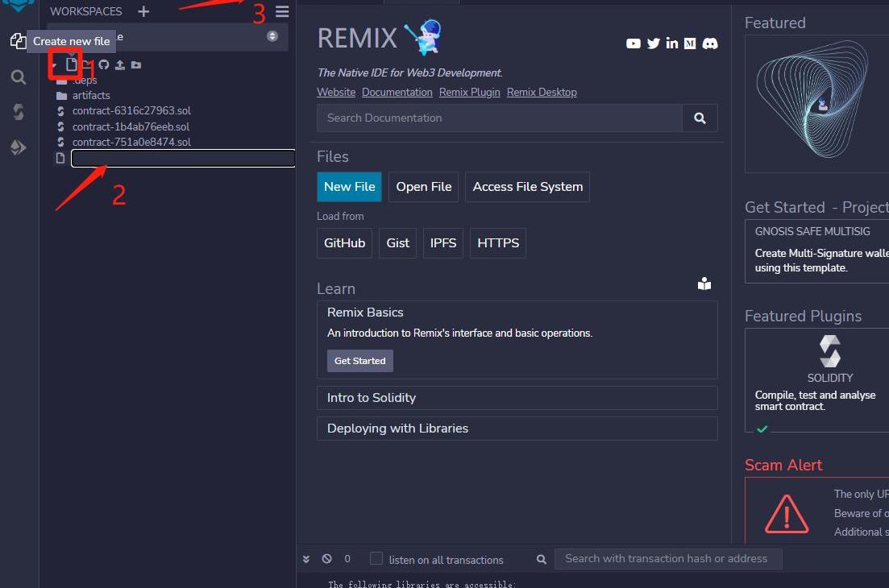Viewport: 889px width, 588px height.
Task: Open the Deploy & run transactions panel
Action: pyautogui.click(x=19, y=147)
